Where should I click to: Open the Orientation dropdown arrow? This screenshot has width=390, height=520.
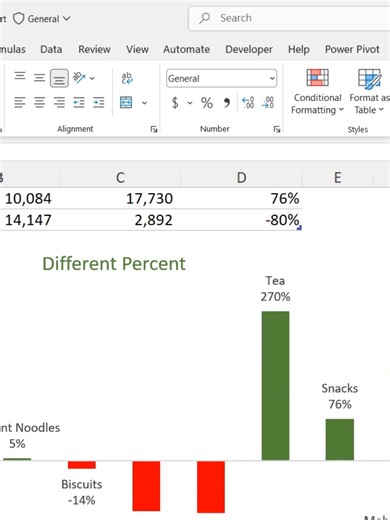coord(92,78)
